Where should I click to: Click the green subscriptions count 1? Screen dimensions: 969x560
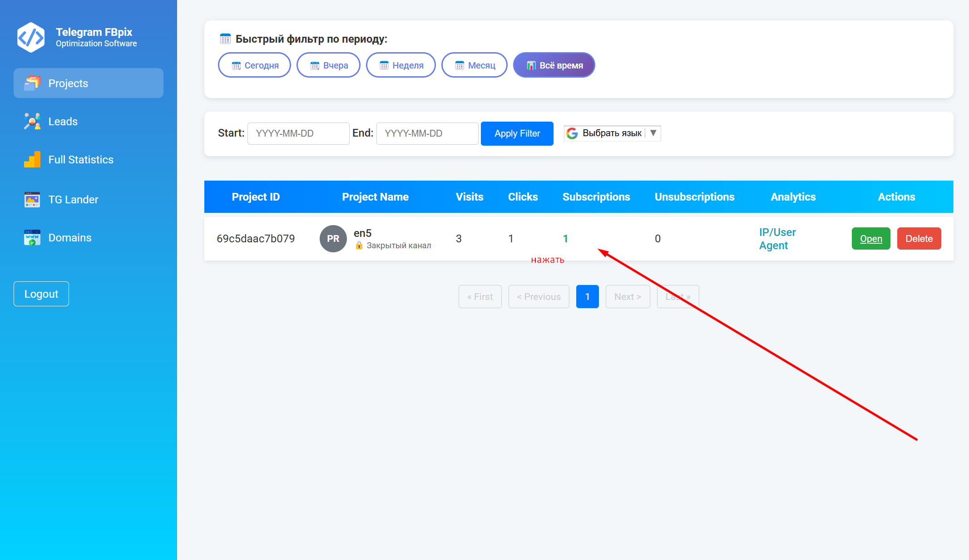[565, 239]
